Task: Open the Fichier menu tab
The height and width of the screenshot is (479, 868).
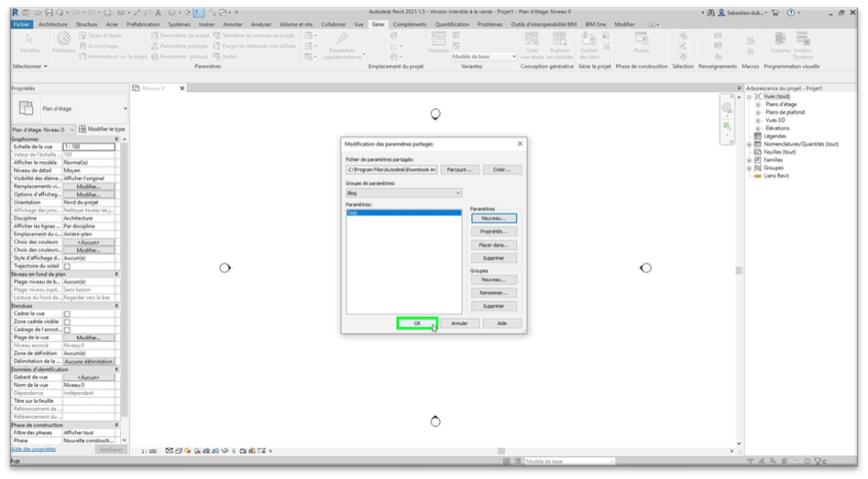Action: (21, 24)
